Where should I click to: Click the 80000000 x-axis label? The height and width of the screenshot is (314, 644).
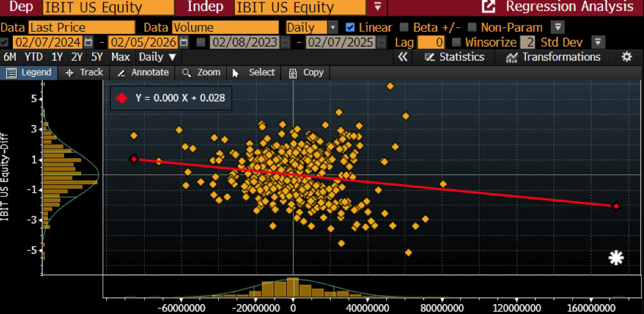[442, 308]
